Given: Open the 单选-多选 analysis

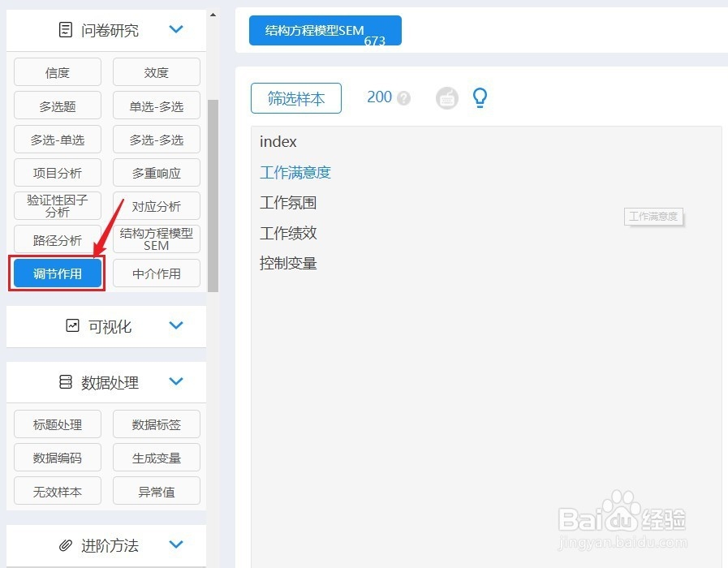Looking at the screenshot, I should point(157,105).
